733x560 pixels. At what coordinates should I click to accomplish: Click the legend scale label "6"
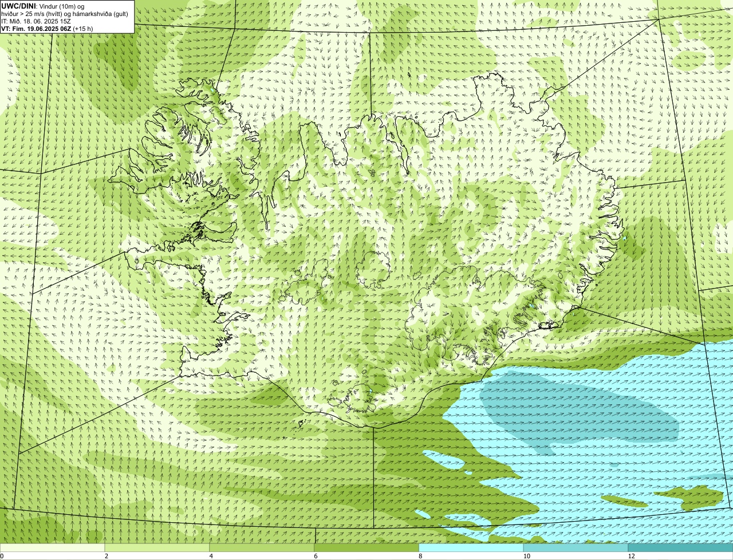[316, 556]
